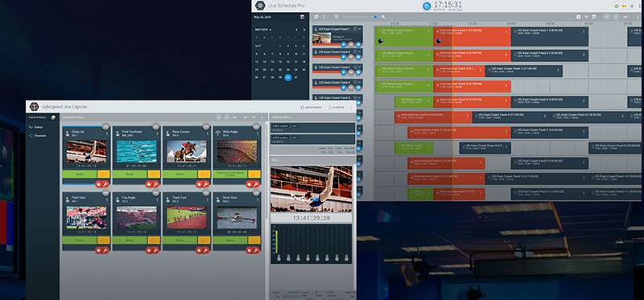Click orange key icon in Live Schedule header

624,6
